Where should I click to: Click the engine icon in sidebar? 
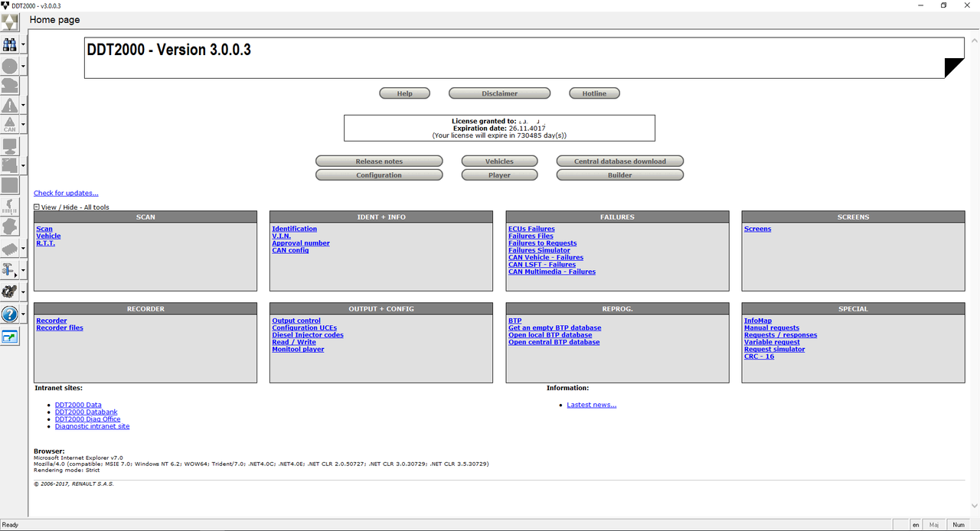[x=9, y=292]
